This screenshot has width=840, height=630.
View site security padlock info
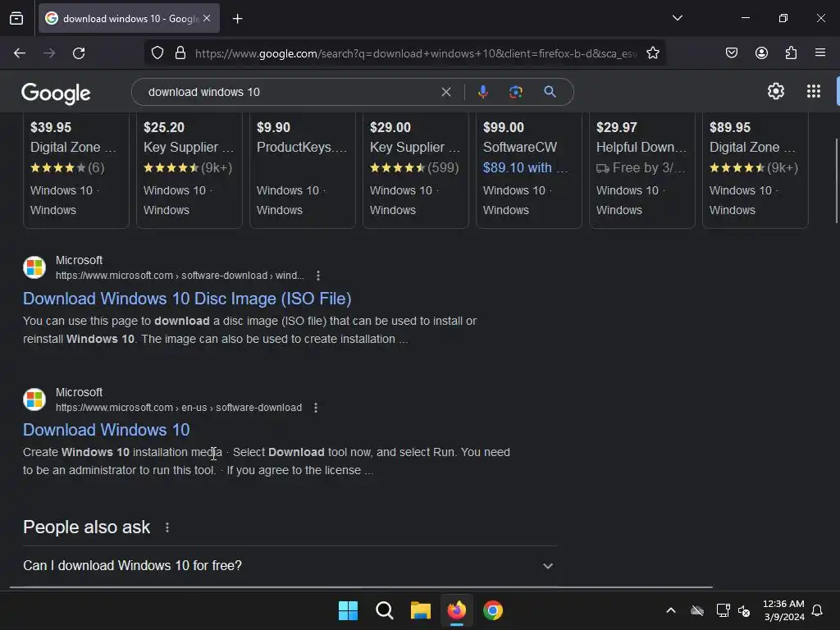180,53
